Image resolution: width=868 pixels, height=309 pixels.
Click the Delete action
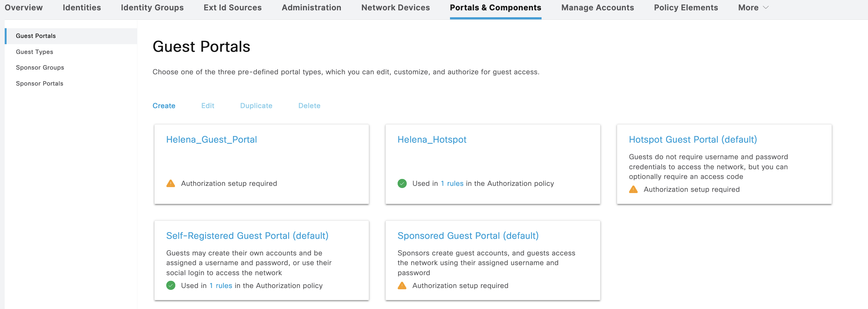(309, 106)
